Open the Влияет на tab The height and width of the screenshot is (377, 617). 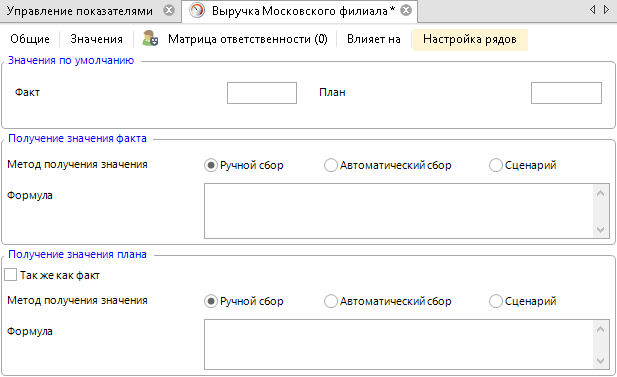click(374, 39)
